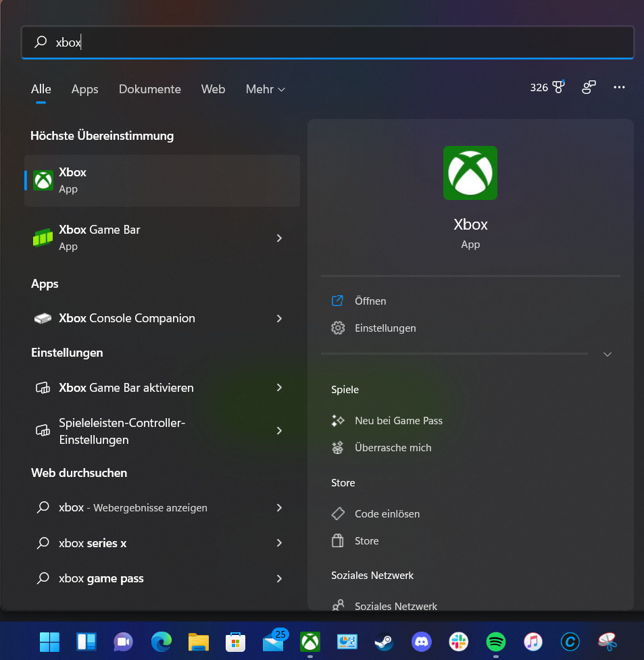The height and width of the screenshot is (660, 644).
Task: Open Discord from taskbar
Action: [x=422, y=642]
